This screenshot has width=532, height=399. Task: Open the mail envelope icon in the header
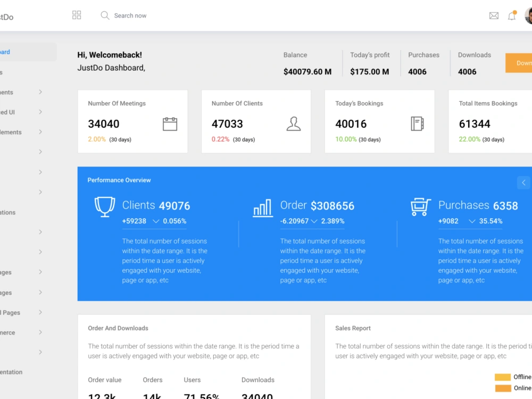494,15
